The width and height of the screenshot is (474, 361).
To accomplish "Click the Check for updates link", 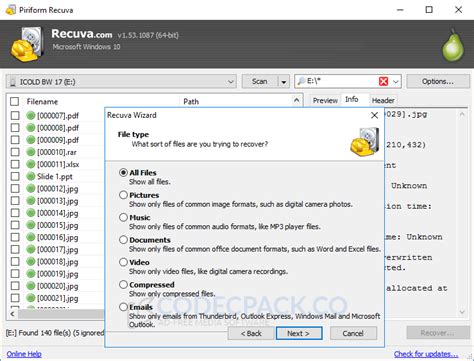I will (426, 354).
